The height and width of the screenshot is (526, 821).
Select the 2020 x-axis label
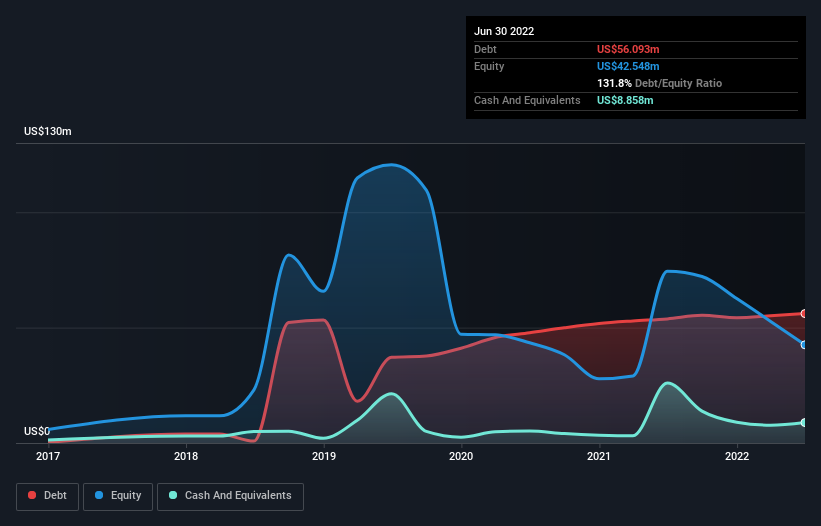pos(461,456)
